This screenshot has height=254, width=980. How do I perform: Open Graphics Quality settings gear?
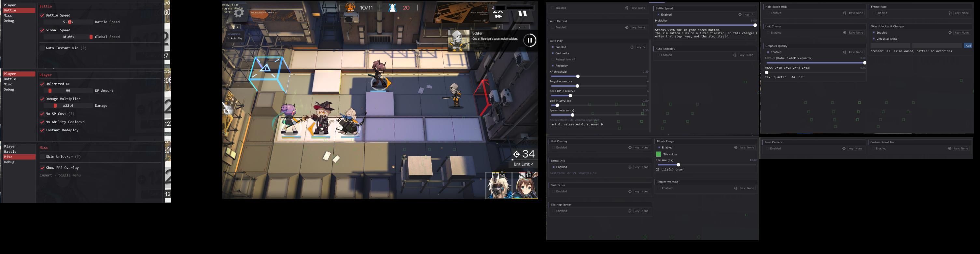pos(844,52)
